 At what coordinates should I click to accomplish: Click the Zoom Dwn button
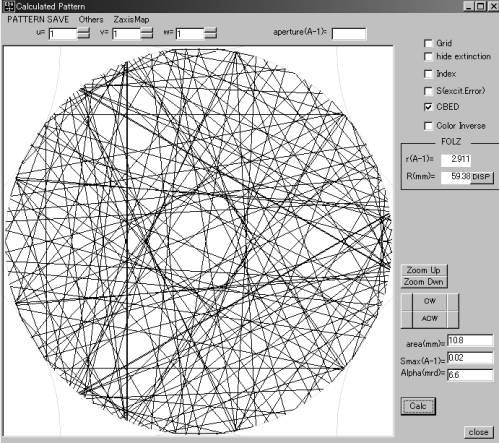pos(424,282)
